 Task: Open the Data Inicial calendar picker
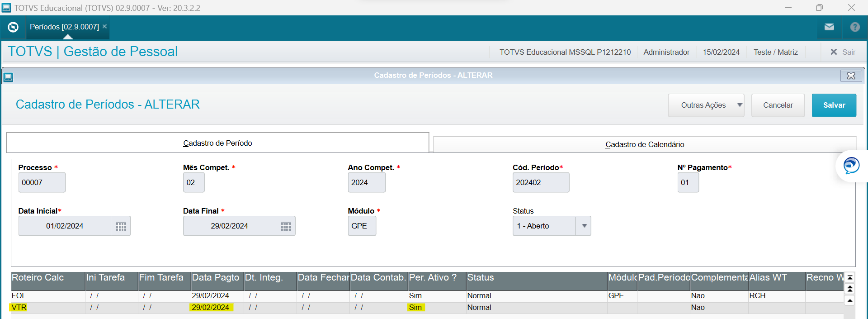pos(121,226)
